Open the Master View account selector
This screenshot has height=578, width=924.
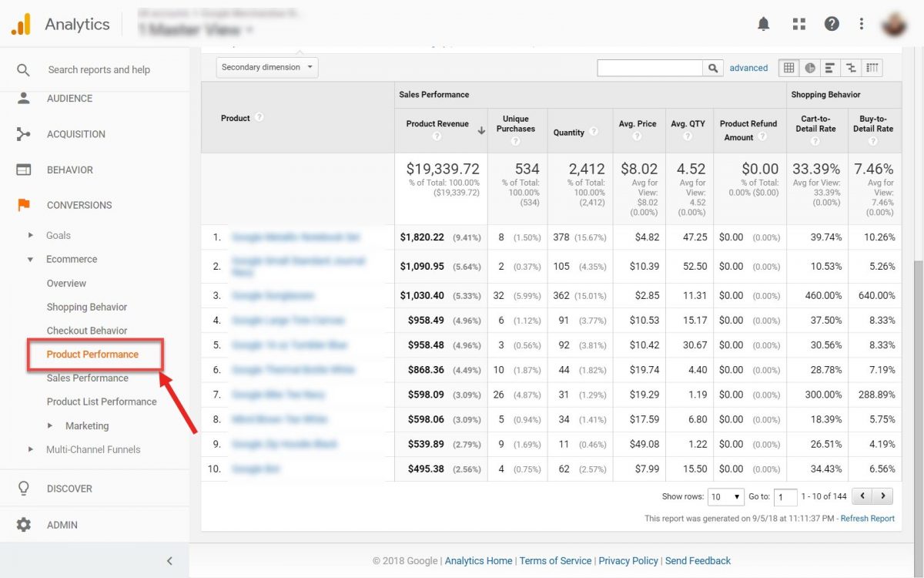click(x=196, y=30)
